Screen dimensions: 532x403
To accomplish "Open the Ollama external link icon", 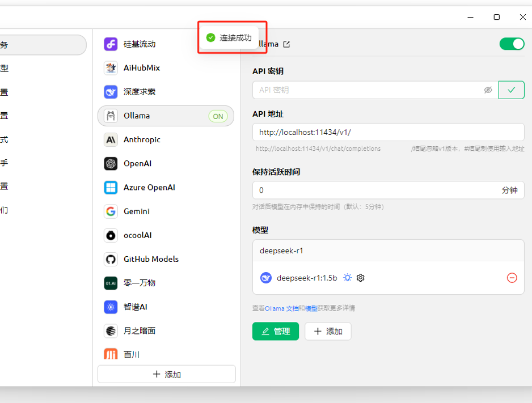I will tap(286, 44).
